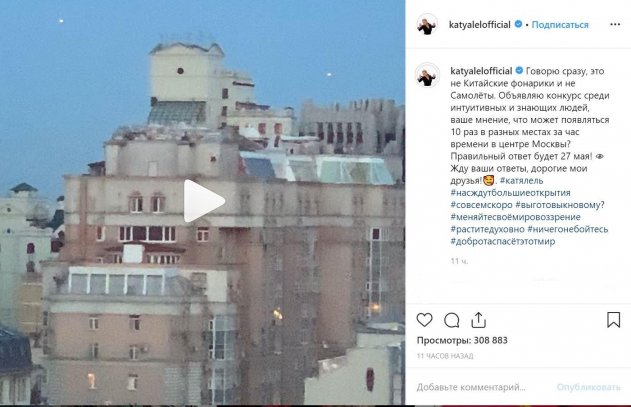The image size is (631, 407).
Task: Open comments with the speech bubble icon
Action: (452, 320)
